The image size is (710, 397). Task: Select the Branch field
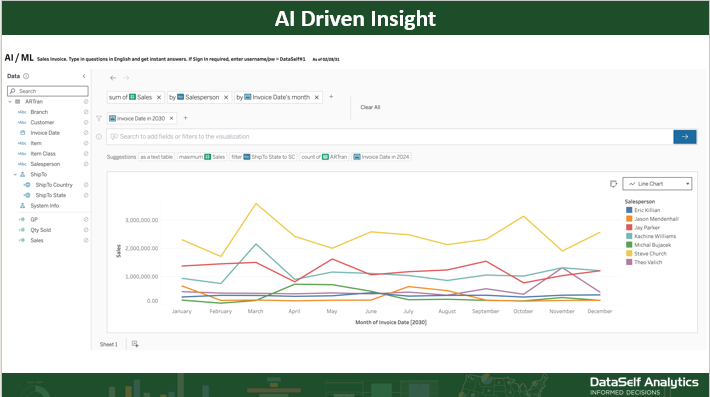point(39,112)
